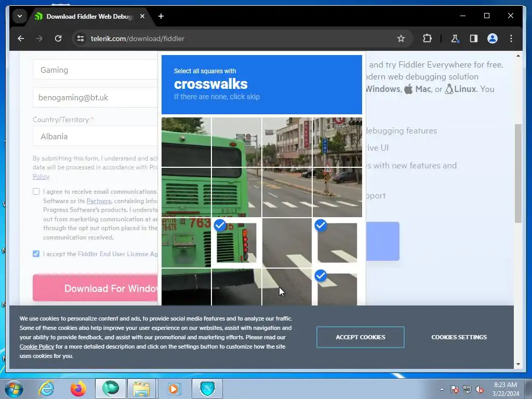Screen dimensions: 532x399
Task: Show hidden system tray icons
Action: click(x=442, y=389)
